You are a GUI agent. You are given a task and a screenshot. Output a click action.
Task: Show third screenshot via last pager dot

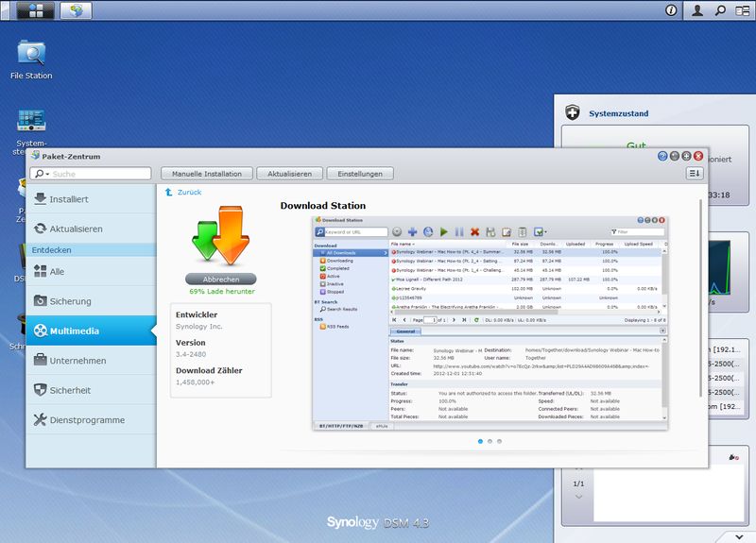click(500, 441)
